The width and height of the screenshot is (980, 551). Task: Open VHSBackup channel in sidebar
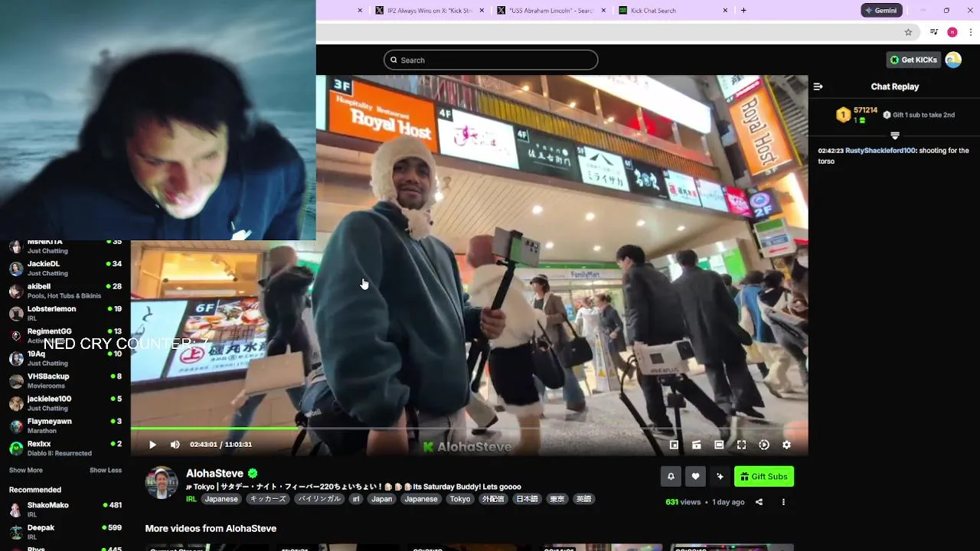pos(65,380)
